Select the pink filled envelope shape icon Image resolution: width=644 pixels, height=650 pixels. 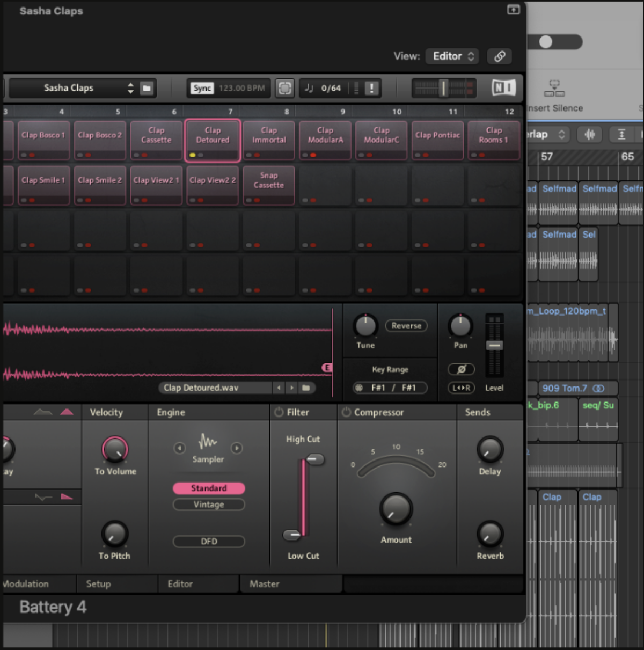coord(67,412)
